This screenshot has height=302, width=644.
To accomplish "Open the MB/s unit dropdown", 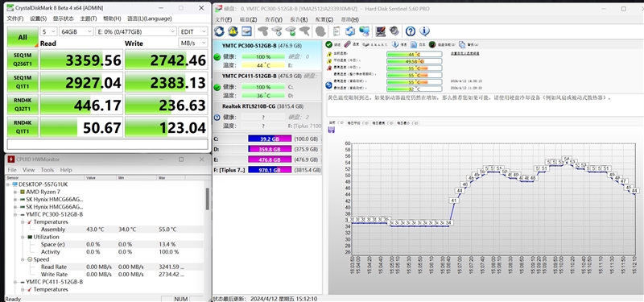I will [192, 43].
